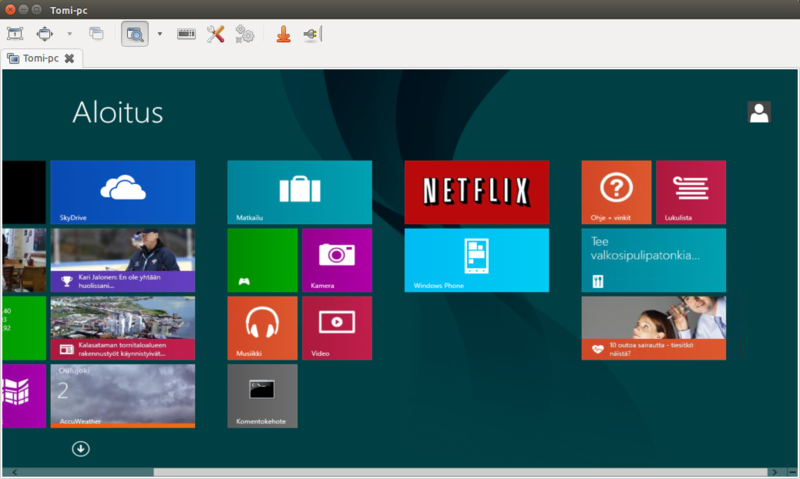Open the Musiikki headphones tile
This screenshot has width=800, height=479.
pyautogui.click(x=262, y=327)
